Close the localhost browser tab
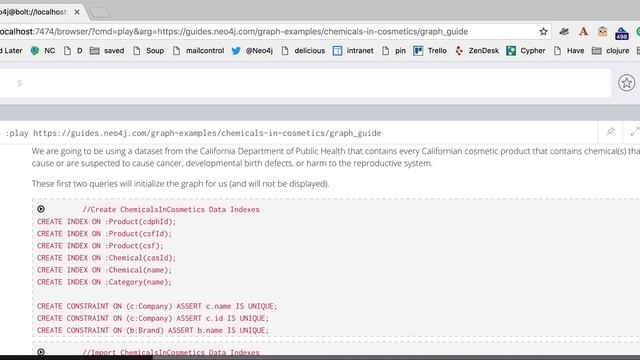The height and width of the screenshot is (360, 640). coord(77,12)
